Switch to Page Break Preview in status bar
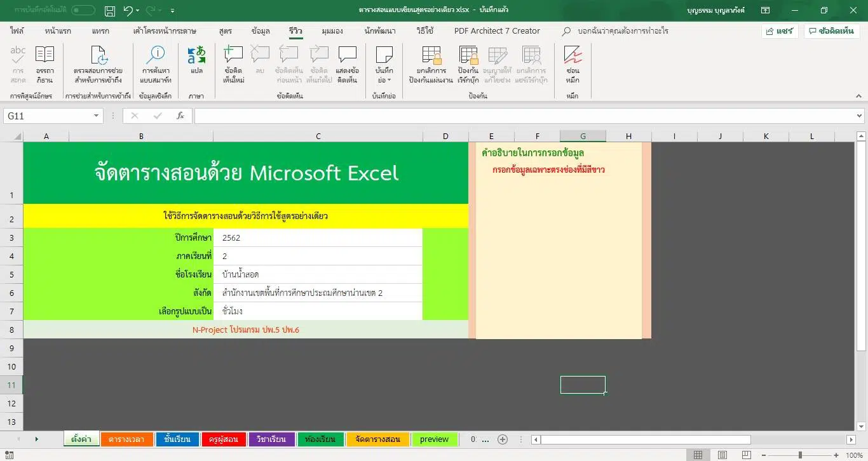 tap(747, 455)
